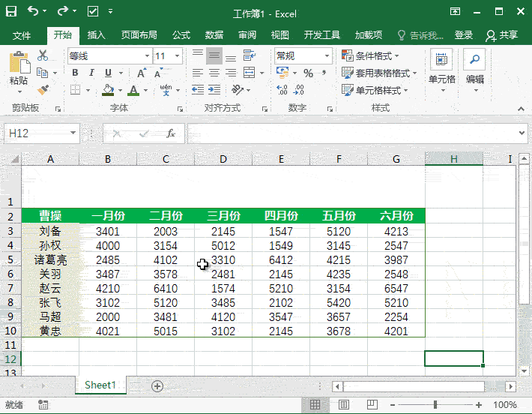Toggle bold formatting
The width and height of the screenshot is (532, 414).
point(76,73)
